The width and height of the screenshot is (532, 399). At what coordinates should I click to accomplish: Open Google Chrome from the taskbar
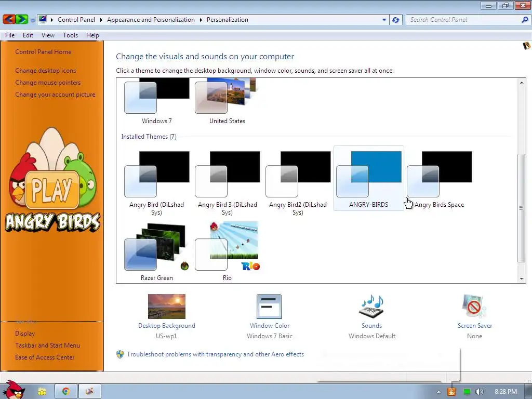66,392
